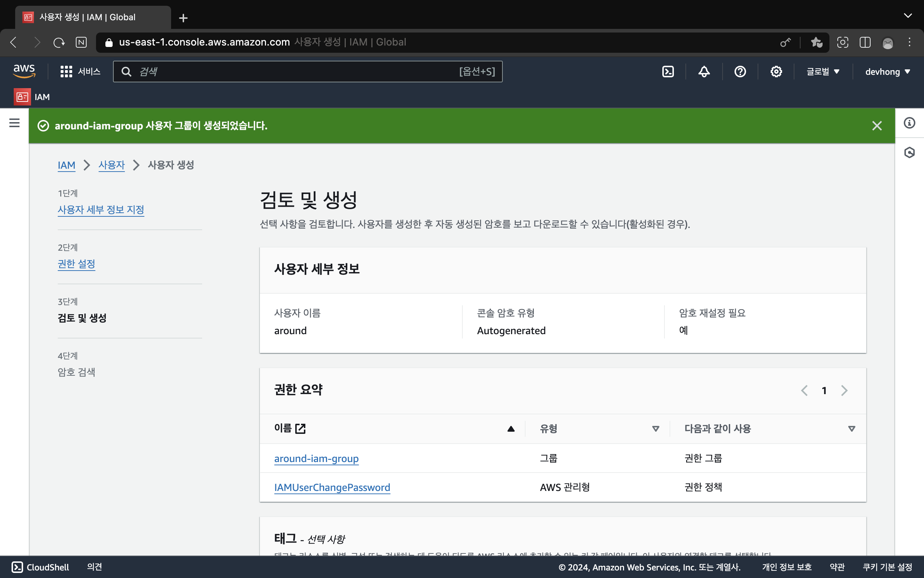Click the external link icon next to 이름

tap(301, 428)
